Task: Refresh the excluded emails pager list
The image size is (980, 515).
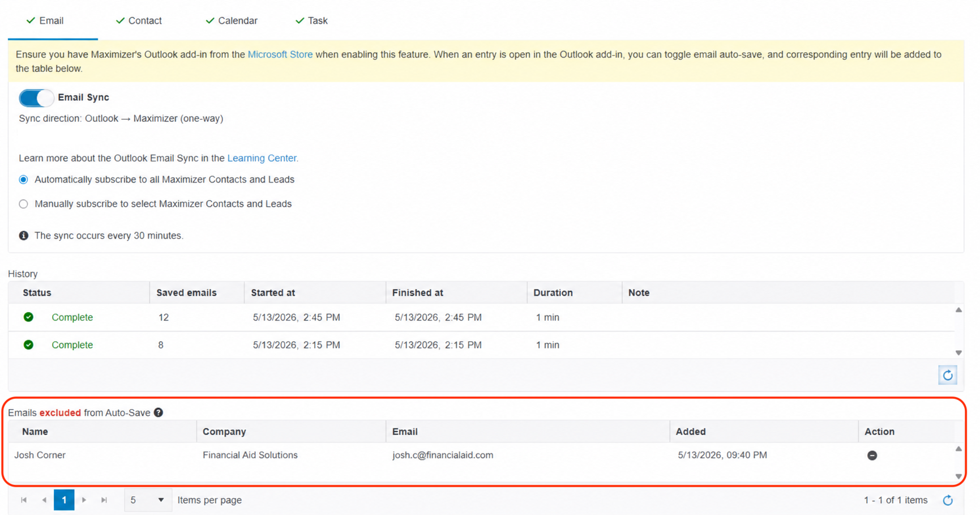Action: coord(948,500)
